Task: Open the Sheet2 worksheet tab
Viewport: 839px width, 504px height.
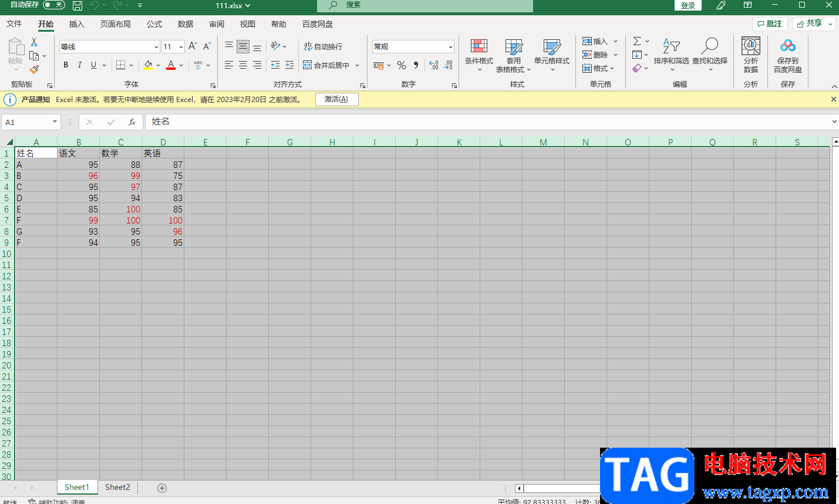Action: (117, 488)
